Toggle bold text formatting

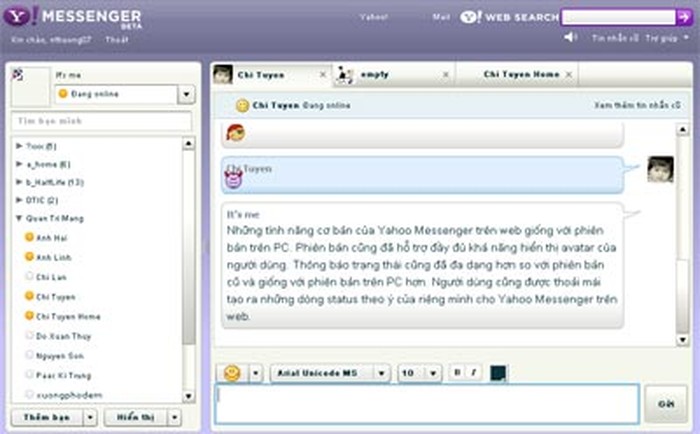click(x=457, y=373)
